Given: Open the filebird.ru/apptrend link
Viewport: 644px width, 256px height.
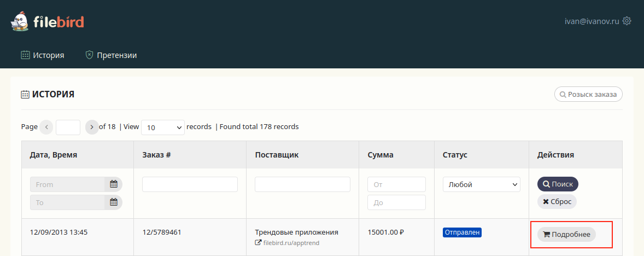Looking at the screenshot, I should pos(291,242).
